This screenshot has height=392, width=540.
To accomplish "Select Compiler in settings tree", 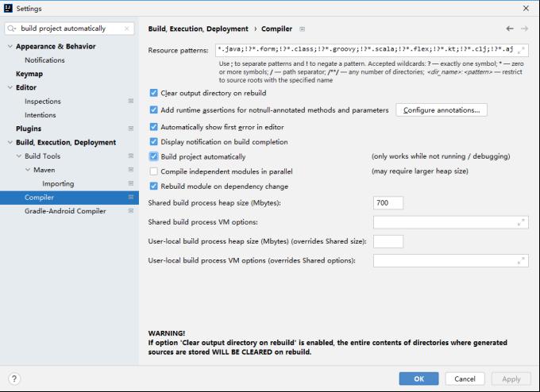I will point(69,198).
